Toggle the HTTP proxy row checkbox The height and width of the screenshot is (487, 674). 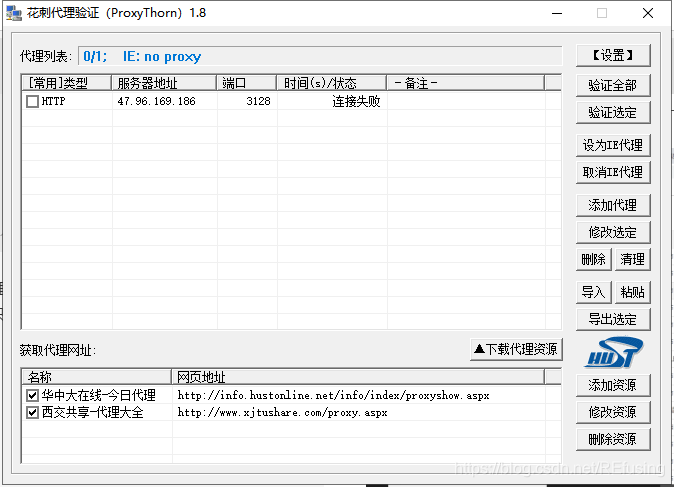[x=32, y=101]
